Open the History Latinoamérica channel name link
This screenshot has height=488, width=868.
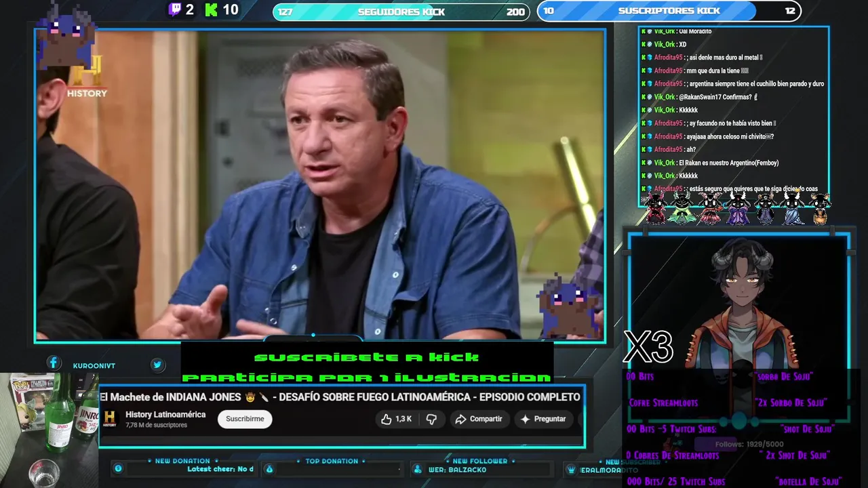pos(165,415)
